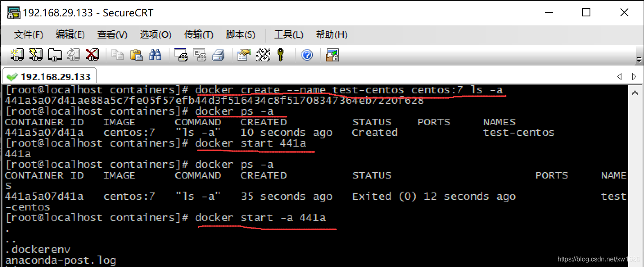Click the Copy toolbar icon

click(x=118, y=55)
